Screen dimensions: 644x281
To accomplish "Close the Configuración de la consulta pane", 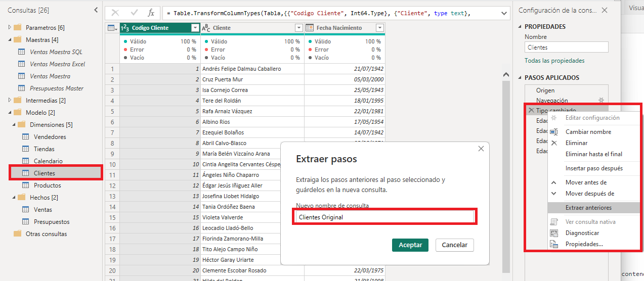I will [605, 10].
